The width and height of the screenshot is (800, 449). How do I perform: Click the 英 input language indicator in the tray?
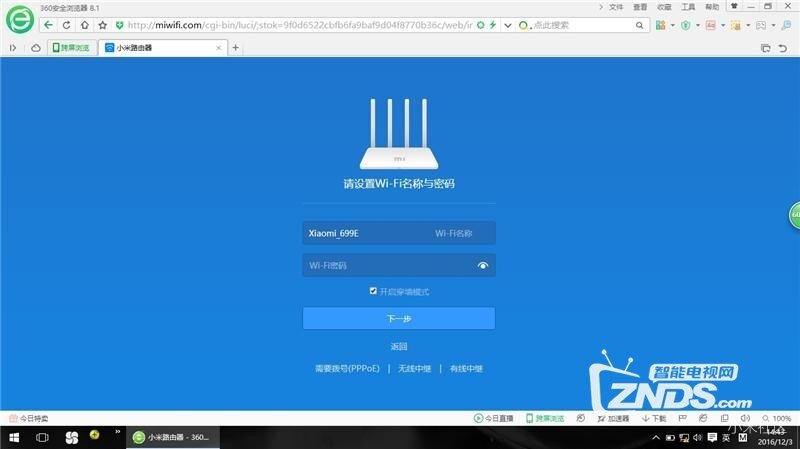[726, 438]
